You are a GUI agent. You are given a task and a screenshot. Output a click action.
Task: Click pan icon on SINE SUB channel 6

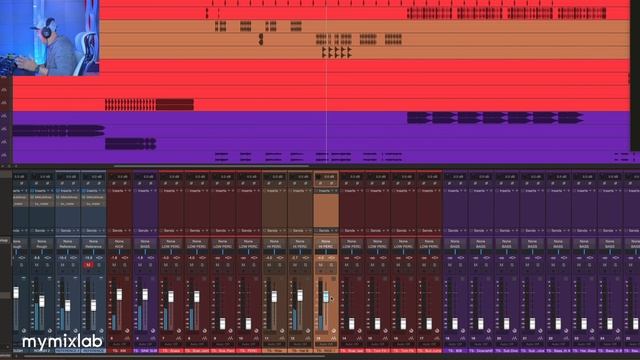(151, 258)
